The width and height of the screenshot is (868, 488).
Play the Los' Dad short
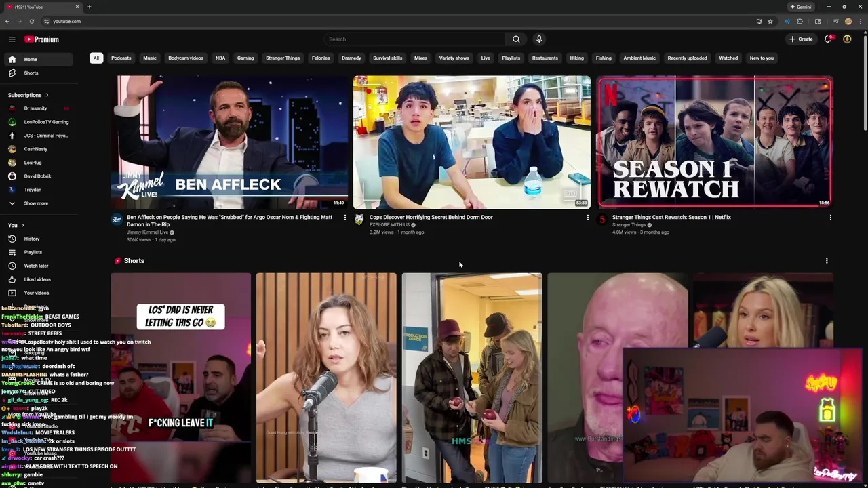(x=181, y=378)
